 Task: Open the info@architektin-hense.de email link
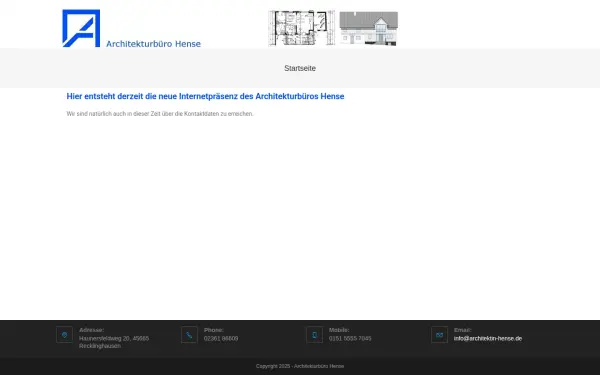[x=488, y=338]
